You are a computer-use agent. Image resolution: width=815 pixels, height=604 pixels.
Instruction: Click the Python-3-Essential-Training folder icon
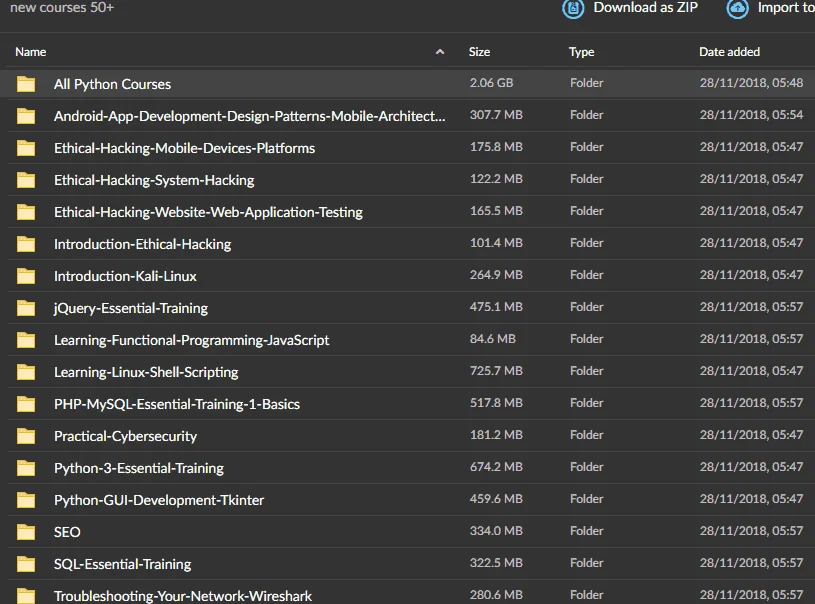pos(26,468)
